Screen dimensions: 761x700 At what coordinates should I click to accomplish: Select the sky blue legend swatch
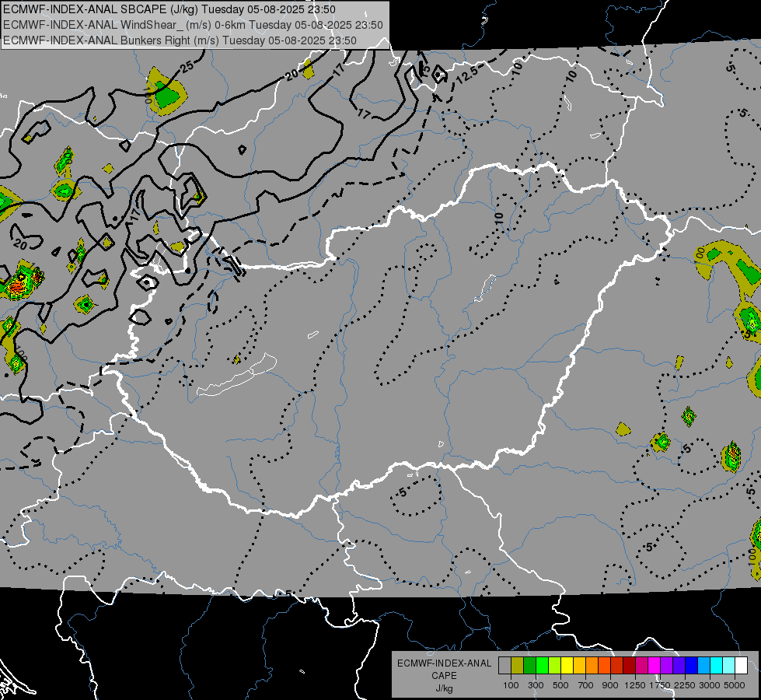(704, 666)
